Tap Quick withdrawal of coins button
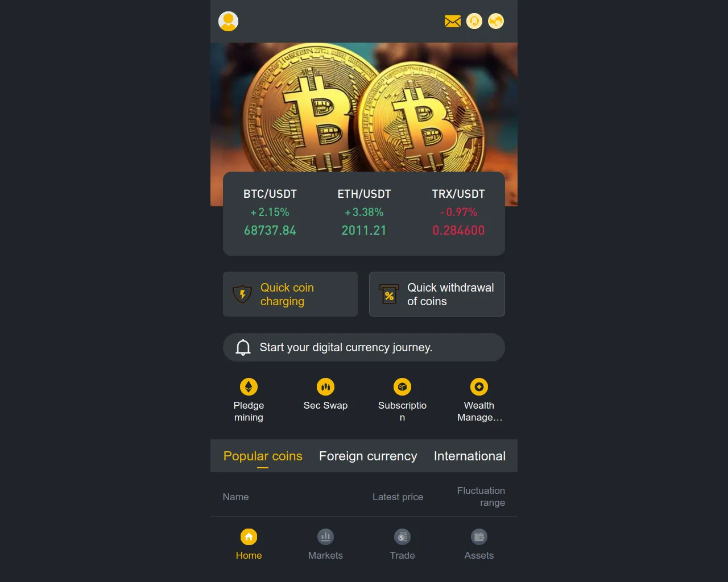The width and height of the screenshot is (728, 582). (437, 294)
